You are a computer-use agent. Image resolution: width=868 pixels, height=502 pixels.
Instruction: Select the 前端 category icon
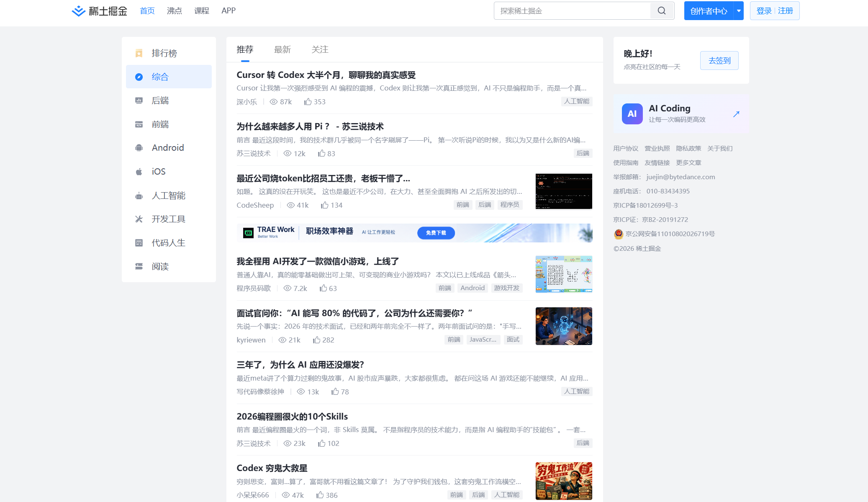pyautogui.click(x=139, y=124)
